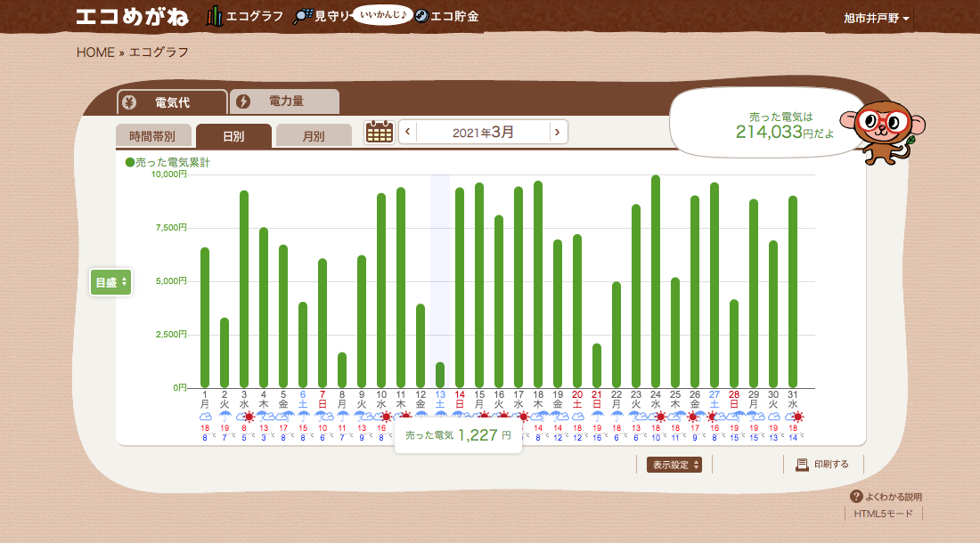This screenshot has height=543, width=980.
Task: Select the 日別 daily view
Action: (x=233, y=136)
